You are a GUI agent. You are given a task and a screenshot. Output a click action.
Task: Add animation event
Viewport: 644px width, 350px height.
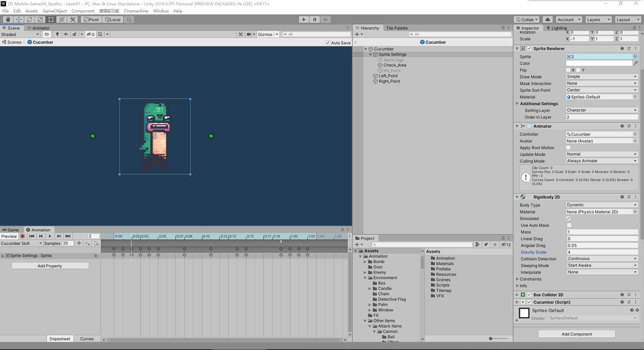96,243
